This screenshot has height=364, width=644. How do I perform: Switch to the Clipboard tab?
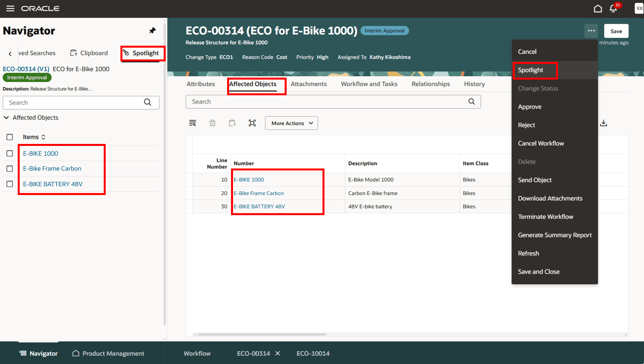click(x=89, y=53)
